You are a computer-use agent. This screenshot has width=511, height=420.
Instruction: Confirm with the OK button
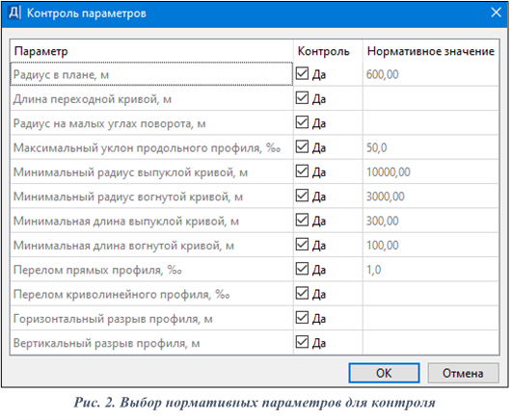(x=384, y=373)
